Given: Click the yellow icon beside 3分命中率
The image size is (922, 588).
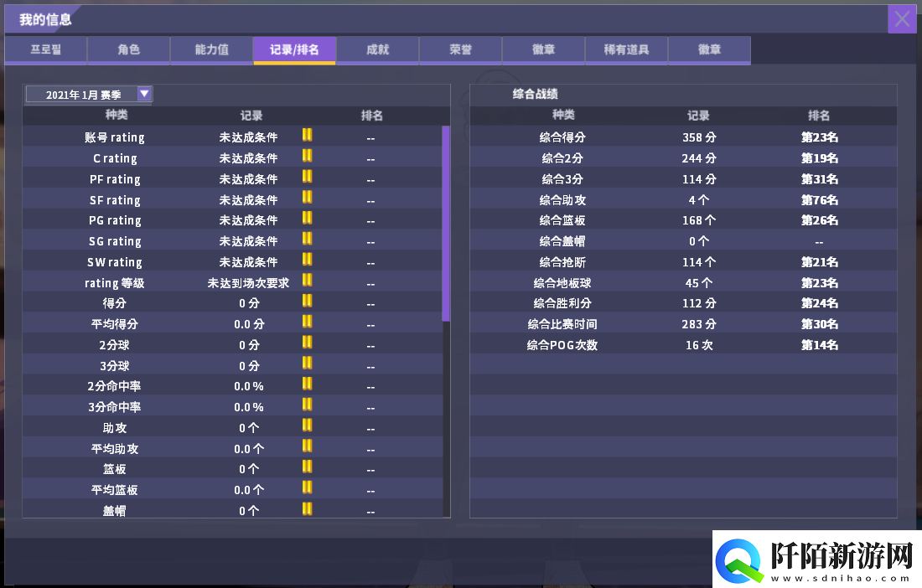Looking at the screenshot, I should [307, 406].
